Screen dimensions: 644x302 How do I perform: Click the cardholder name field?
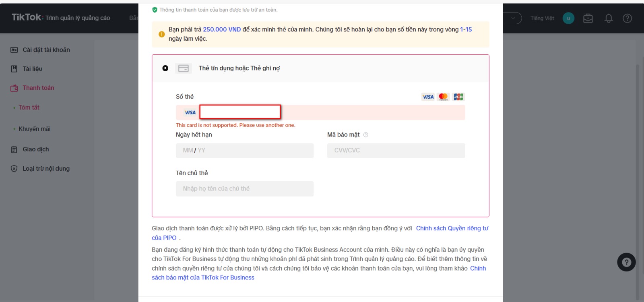click(x=244, y=189)
